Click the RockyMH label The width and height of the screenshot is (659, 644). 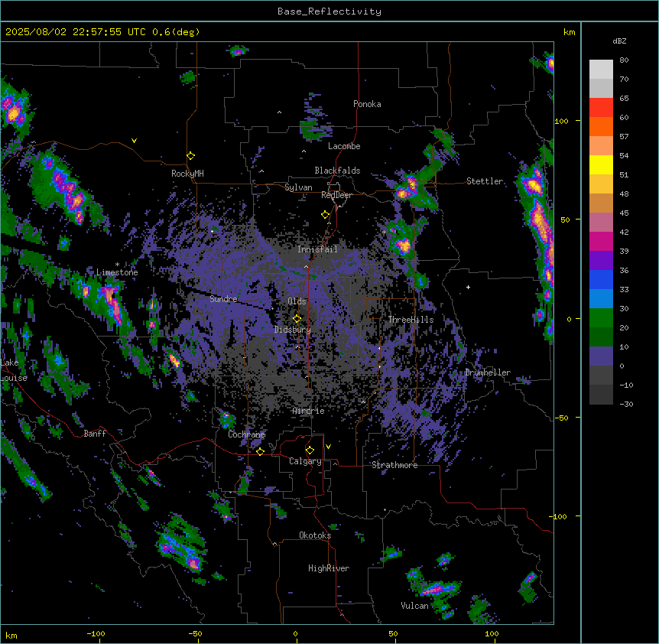187,174
